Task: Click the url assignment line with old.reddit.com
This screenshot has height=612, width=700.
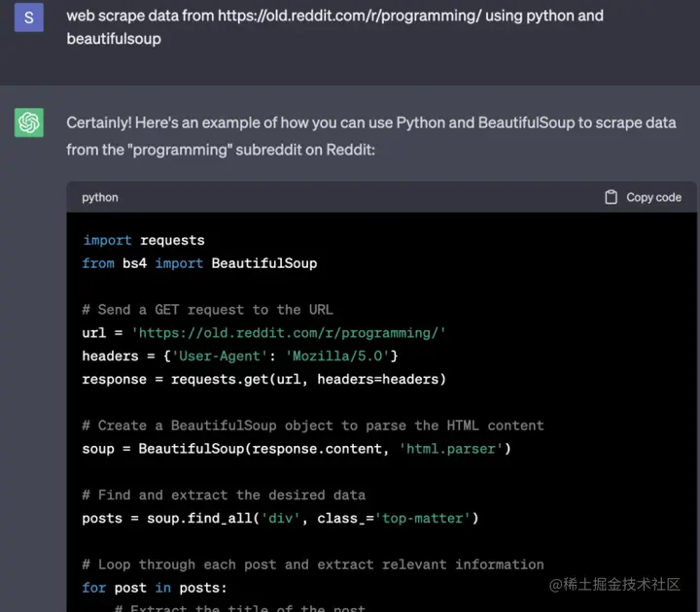Action: tap(263, 333)
